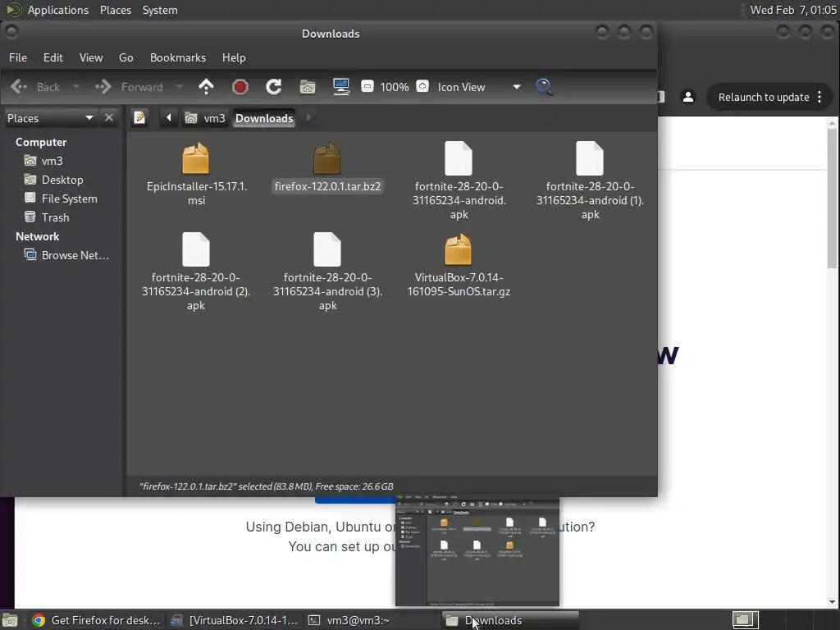Click the zoom out minus button
The image size is (840, 630).
(367, 86)
